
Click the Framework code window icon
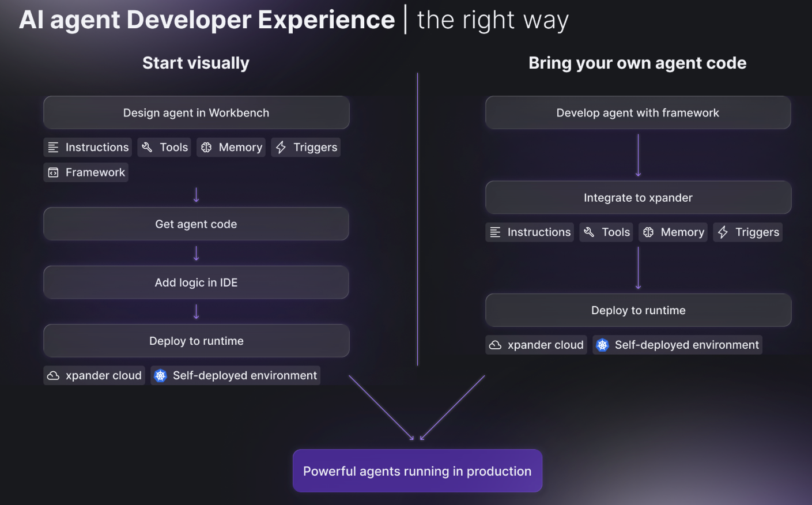coord(53,172)
